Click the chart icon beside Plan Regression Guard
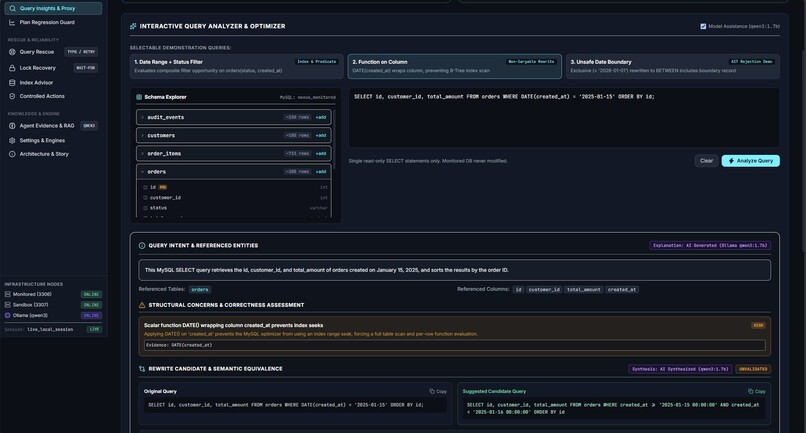 tap(12, 22)
